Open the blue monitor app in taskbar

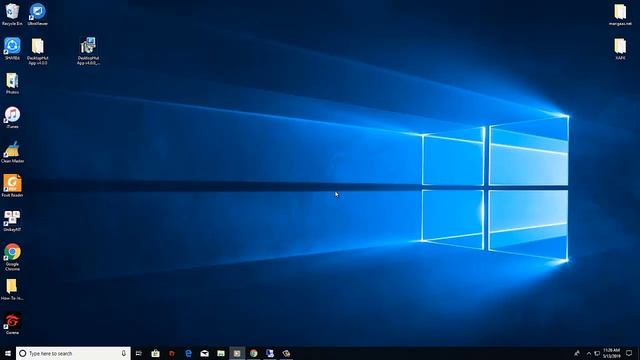point(270,353)
